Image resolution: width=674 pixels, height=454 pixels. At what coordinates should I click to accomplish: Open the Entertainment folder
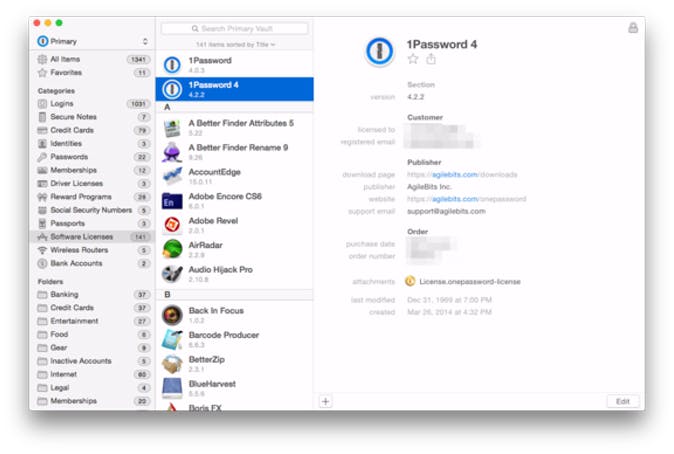click(x=92, y=321)
